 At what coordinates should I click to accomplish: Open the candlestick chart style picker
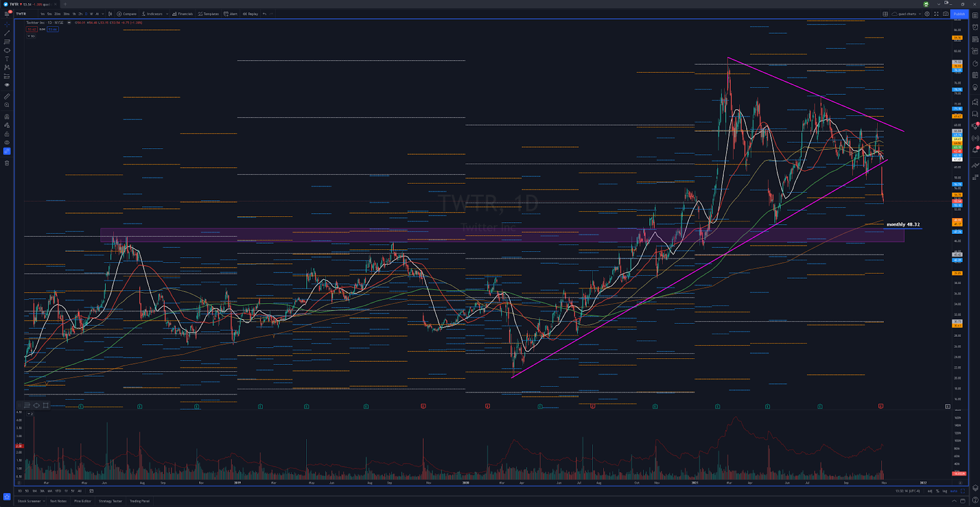tap(110, 13)
